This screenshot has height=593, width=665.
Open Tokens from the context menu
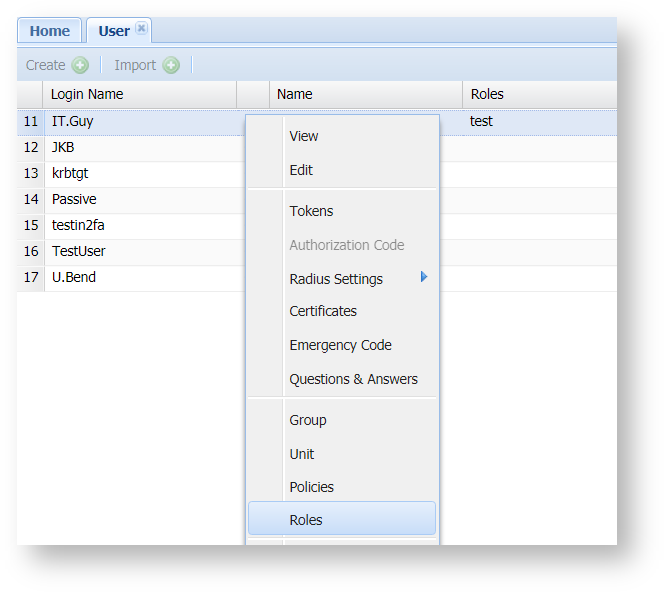[311, 211]
